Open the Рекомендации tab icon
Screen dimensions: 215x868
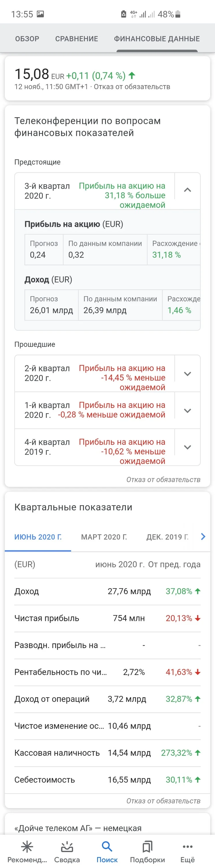27,846
